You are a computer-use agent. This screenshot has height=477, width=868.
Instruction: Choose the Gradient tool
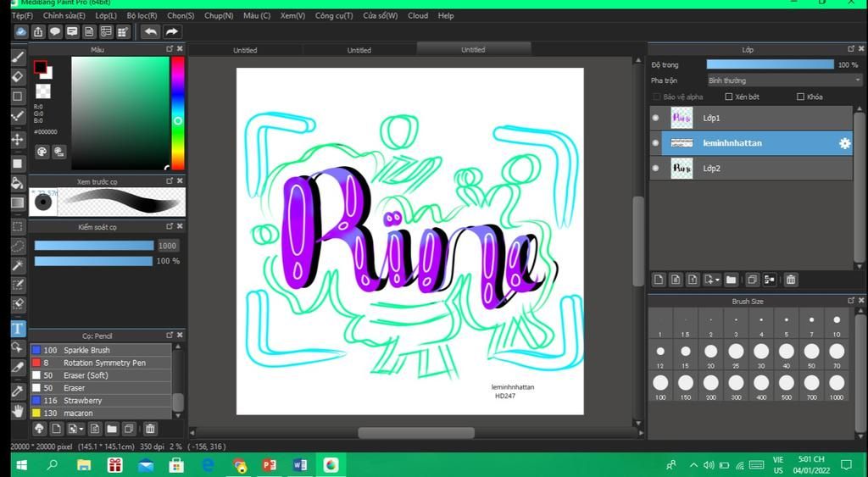point(18,202)
